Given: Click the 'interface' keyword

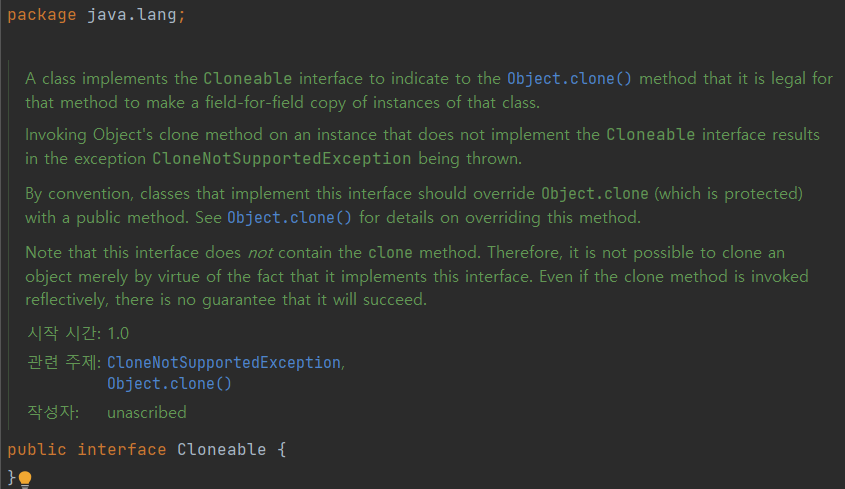Looking at the screenshot, I should 121,449.
